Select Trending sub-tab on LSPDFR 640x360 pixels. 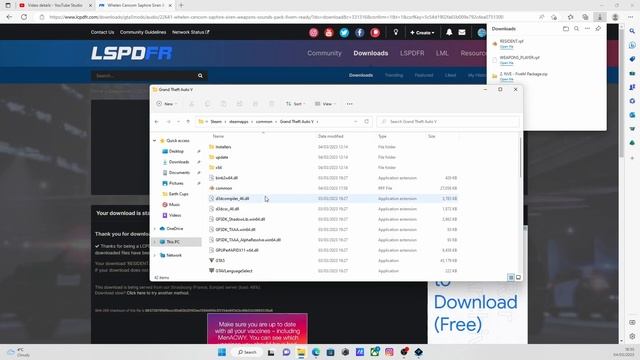click(394, 75)
